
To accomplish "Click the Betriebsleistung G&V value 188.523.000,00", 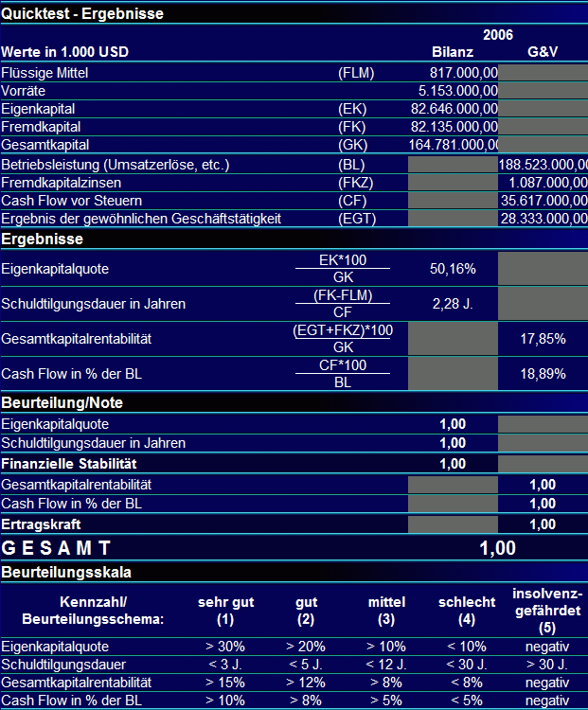I will click(543, 165).
